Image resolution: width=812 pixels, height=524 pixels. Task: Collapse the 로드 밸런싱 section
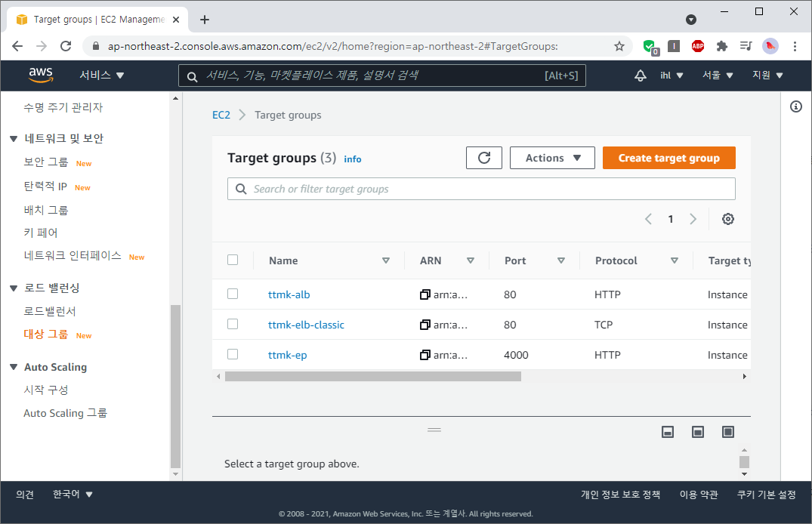tap(14, 288)
